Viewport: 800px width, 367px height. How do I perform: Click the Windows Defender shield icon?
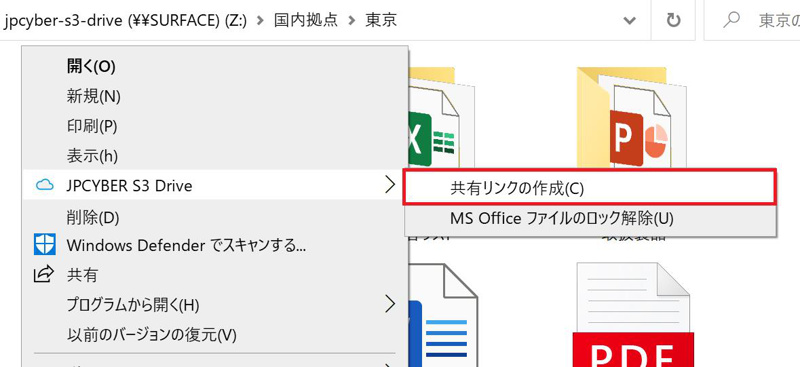point(44,245)
